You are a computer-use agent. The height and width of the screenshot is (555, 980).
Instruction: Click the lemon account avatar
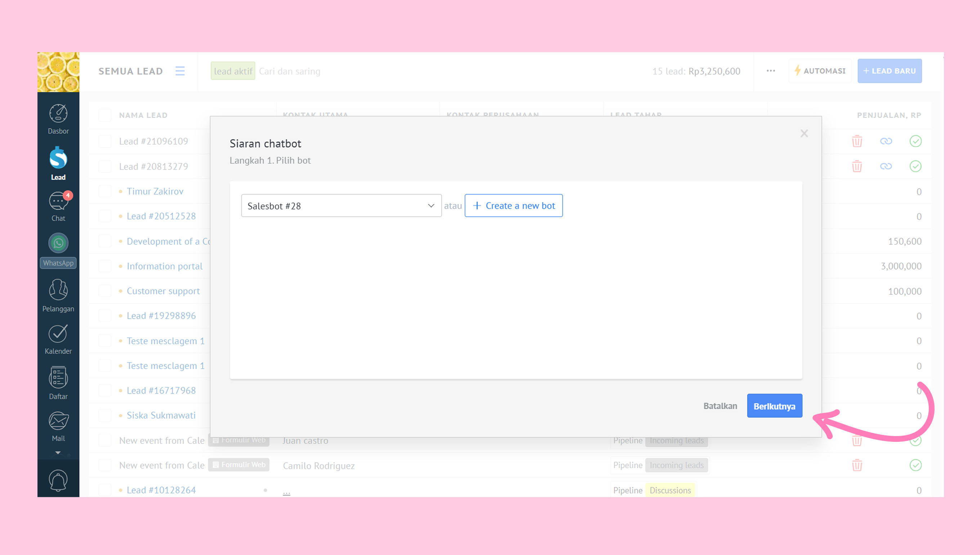coord(58,72)
